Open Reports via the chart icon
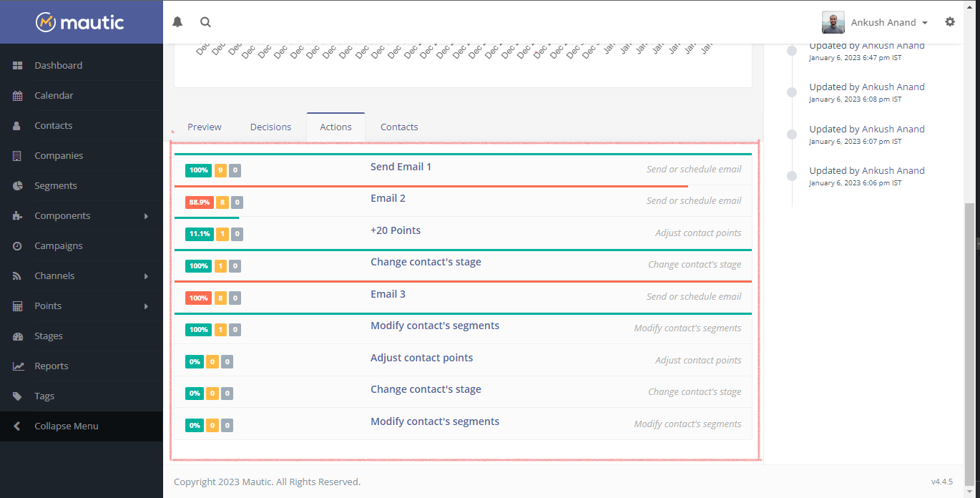 17,365
